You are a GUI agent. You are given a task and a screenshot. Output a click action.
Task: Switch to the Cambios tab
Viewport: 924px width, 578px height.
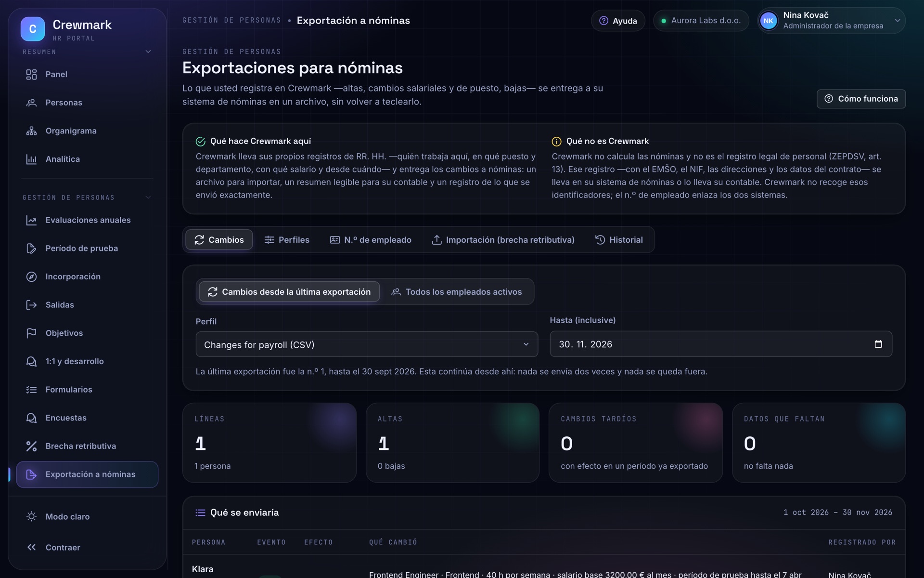coord(219,240)
